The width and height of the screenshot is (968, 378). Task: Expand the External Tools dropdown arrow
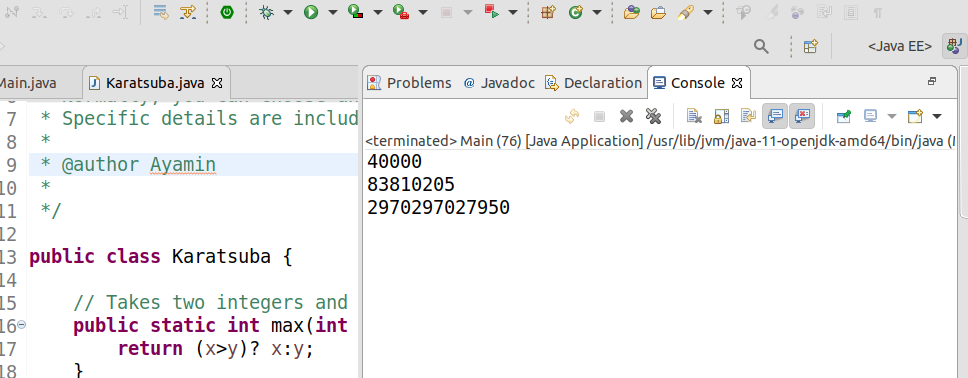423,12
